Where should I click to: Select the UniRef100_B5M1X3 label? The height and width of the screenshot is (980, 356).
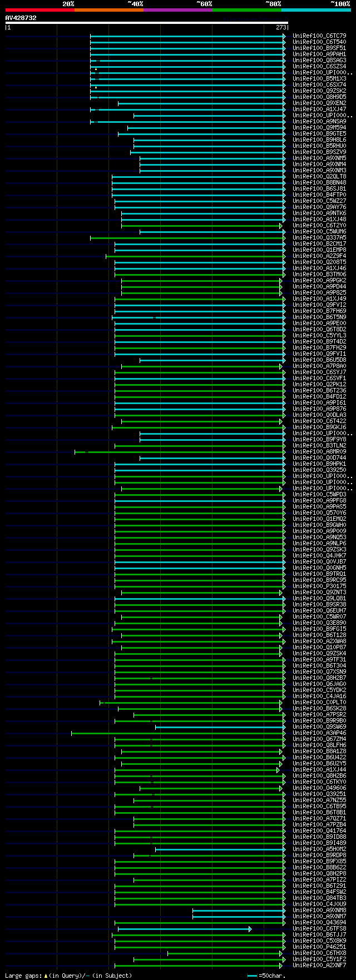[x=319, y=79]
